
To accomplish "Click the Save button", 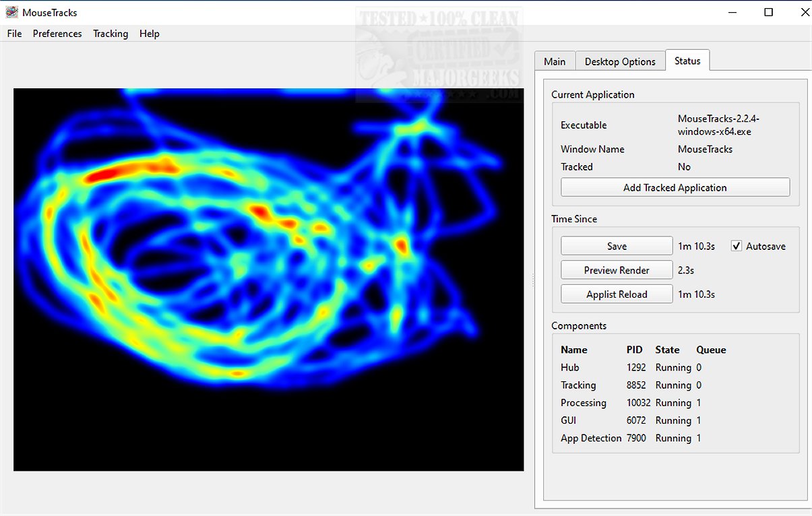I will tap(617, 246).
